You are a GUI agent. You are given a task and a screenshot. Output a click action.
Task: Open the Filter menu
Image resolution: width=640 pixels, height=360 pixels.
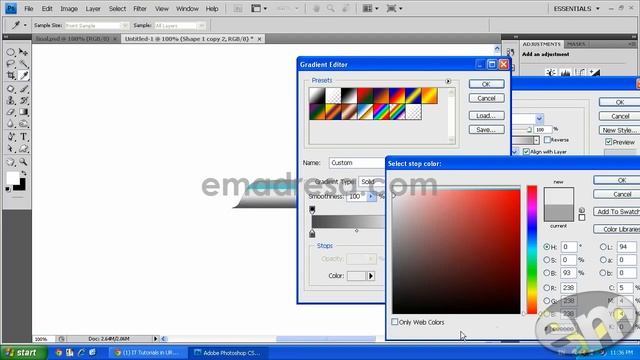[140, 9]
